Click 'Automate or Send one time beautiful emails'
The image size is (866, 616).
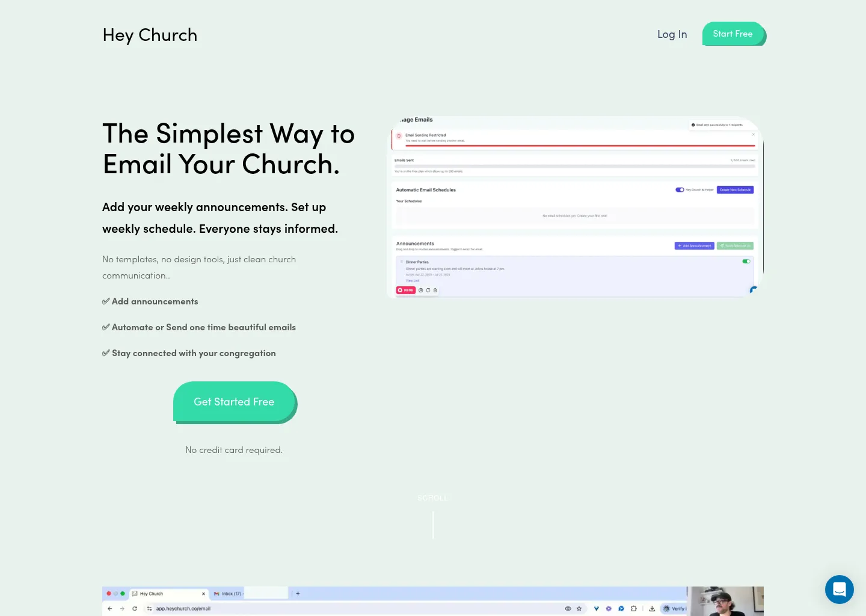tap(199, 327)
